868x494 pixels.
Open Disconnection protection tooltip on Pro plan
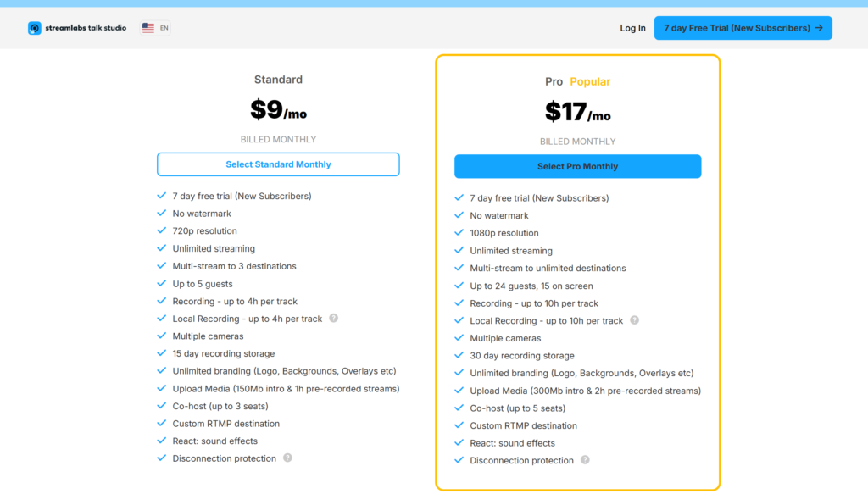pyautogui.click(x=586, y=459)
